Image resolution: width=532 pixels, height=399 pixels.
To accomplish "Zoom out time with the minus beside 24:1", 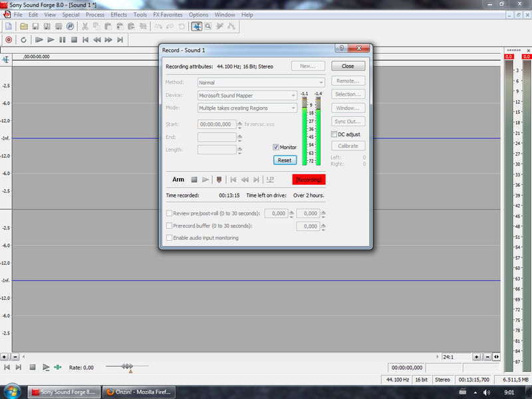I will coord(487,357).
